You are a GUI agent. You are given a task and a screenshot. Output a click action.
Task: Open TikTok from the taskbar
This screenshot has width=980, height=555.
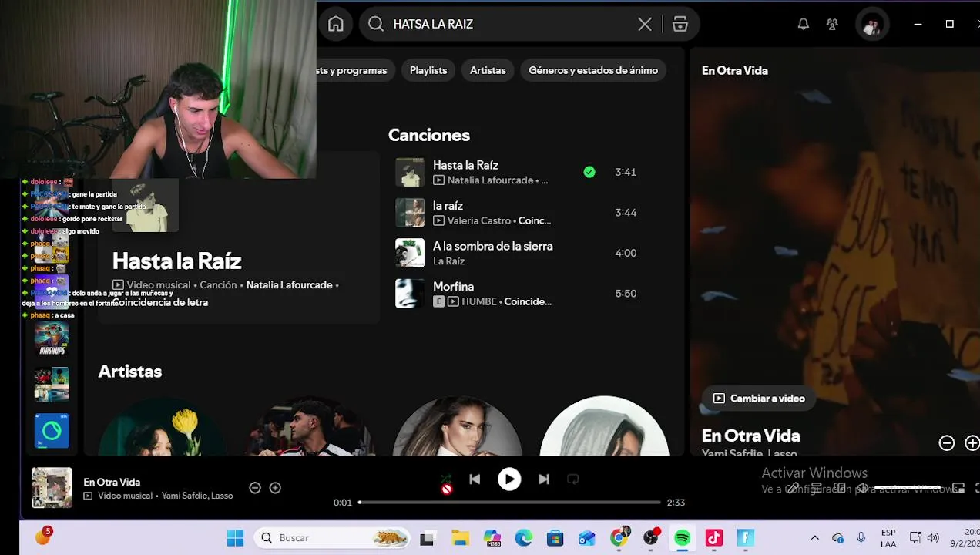[x=714, y=538]
